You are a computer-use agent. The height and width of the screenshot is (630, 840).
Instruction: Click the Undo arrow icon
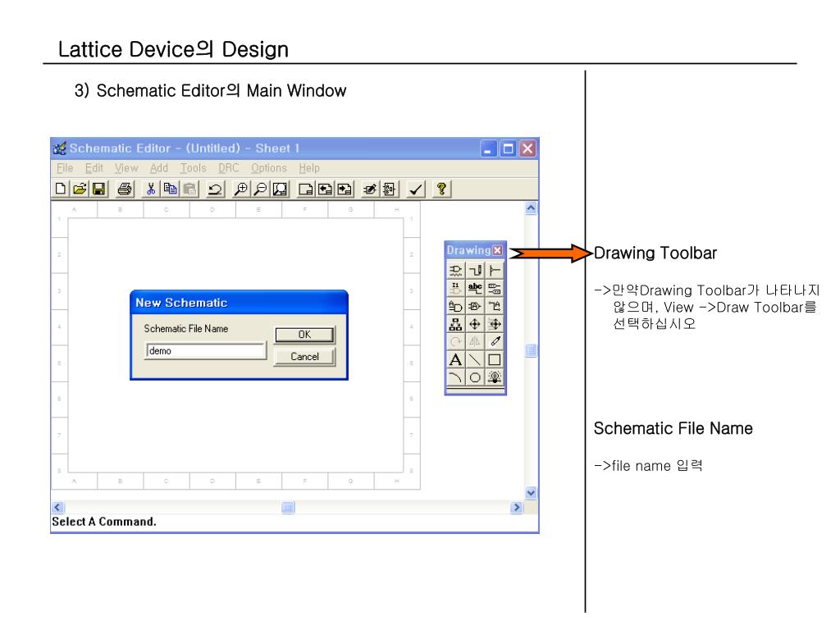215,189
